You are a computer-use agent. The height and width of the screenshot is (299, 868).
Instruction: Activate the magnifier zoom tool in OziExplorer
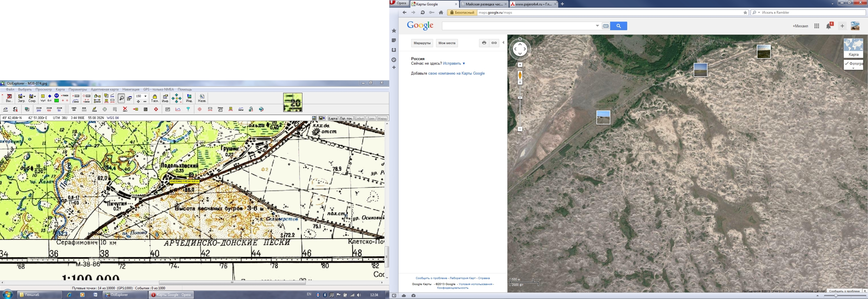point(121,98)
